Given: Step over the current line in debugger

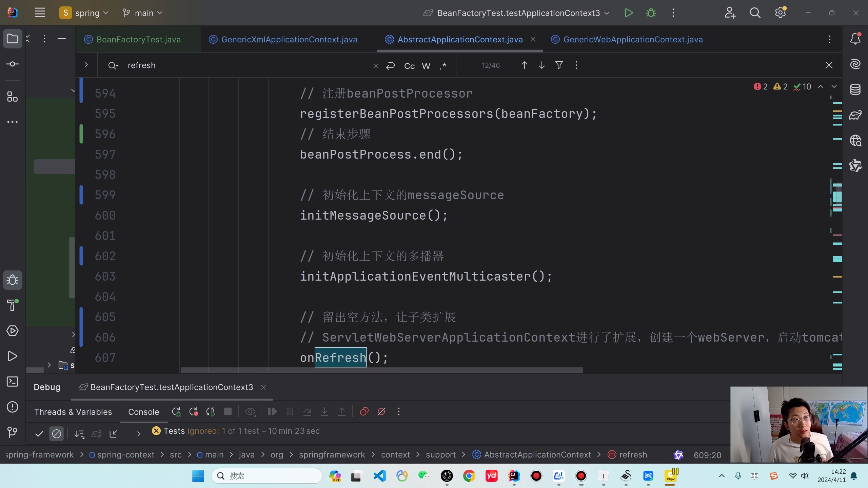Looking at the screenshot, I should point(307,412).
